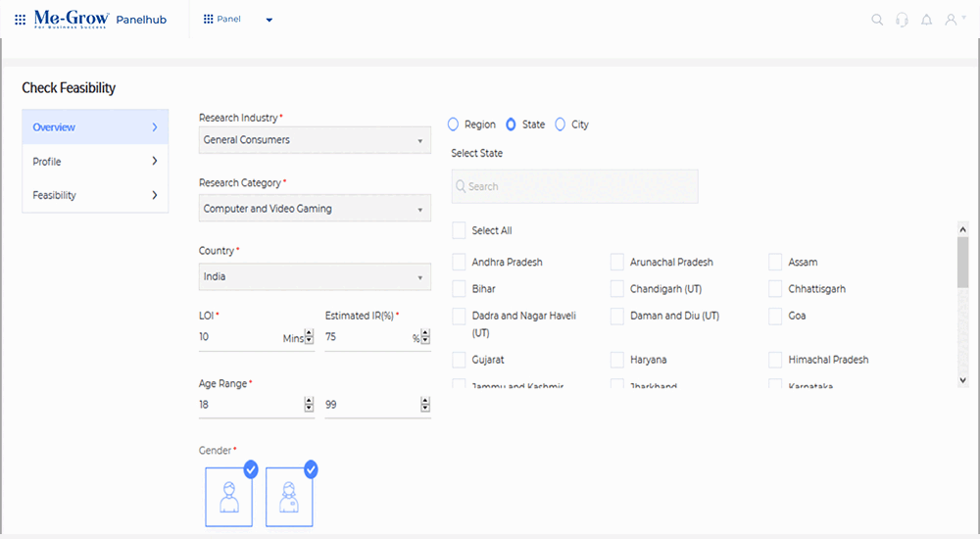
Task: Open the Research Category dropdown
Action: 315,208
